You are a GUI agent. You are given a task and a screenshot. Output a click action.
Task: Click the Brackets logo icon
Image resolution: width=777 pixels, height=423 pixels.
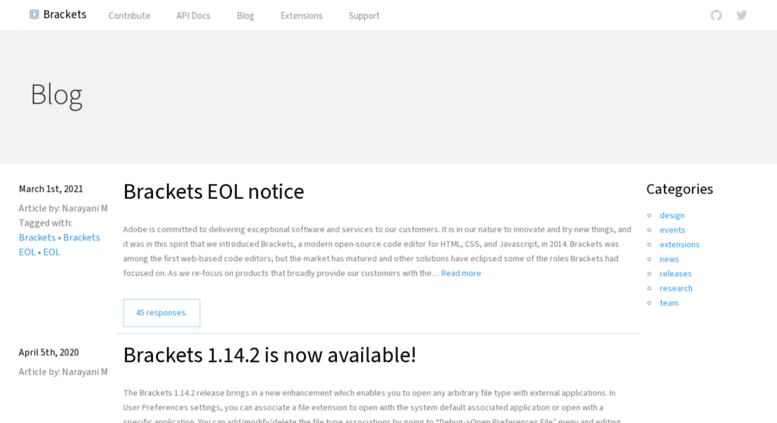point(34,14)
